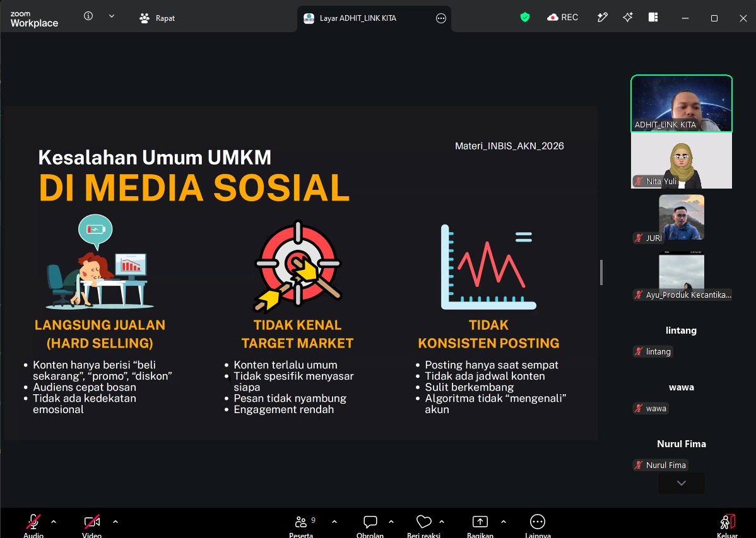756x538 pixels.
Task: Start Video camera toggle
Action: pos(92,525)
